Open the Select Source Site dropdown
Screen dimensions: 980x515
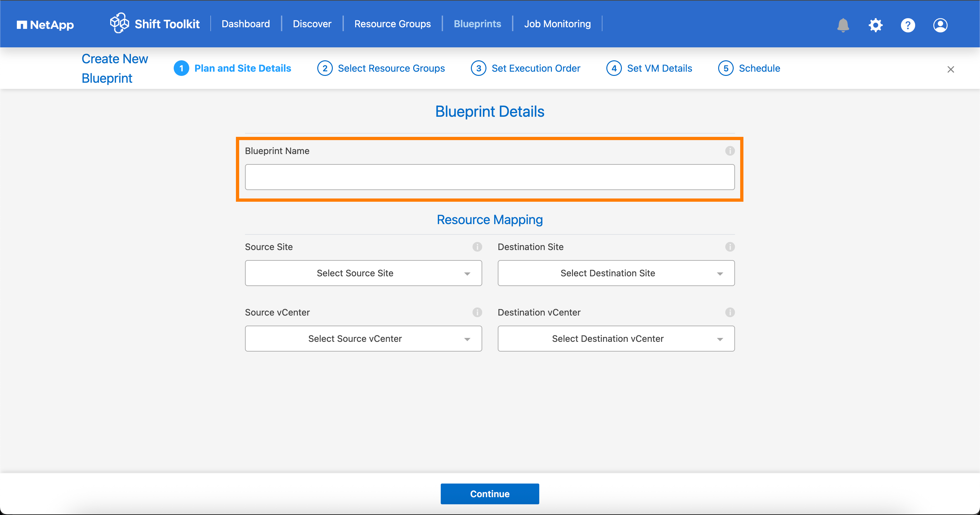point(363,273)
